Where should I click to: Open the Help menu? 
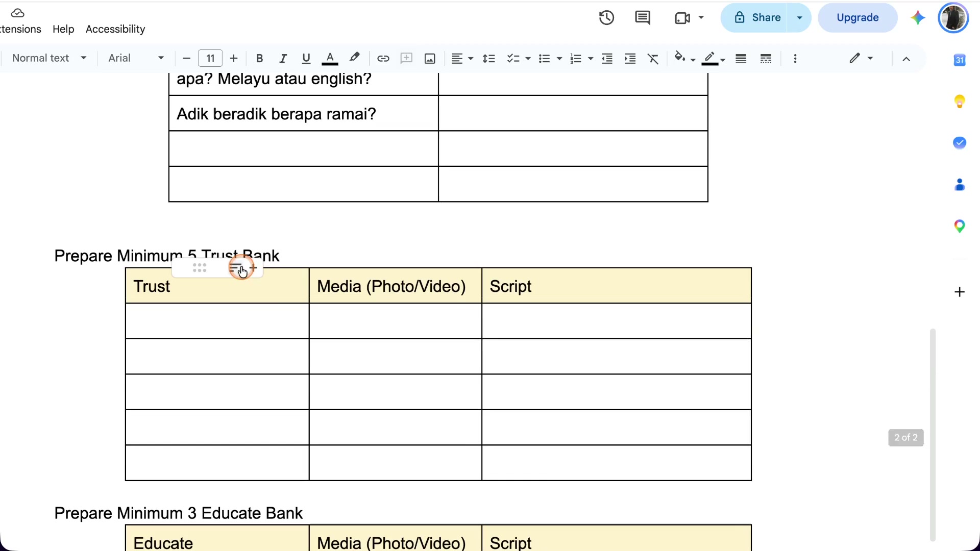(63, 29)
